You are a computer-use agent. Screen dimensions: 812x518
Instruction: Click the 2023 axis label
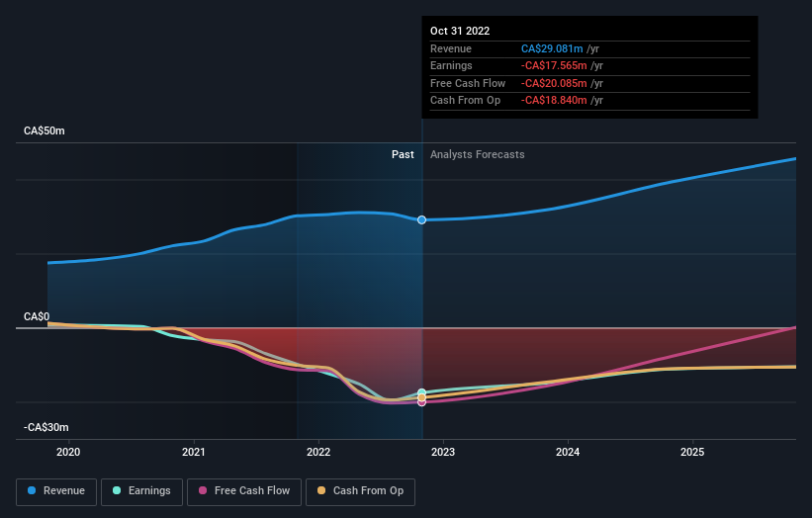pyautogui.click(x=443, y=453)
